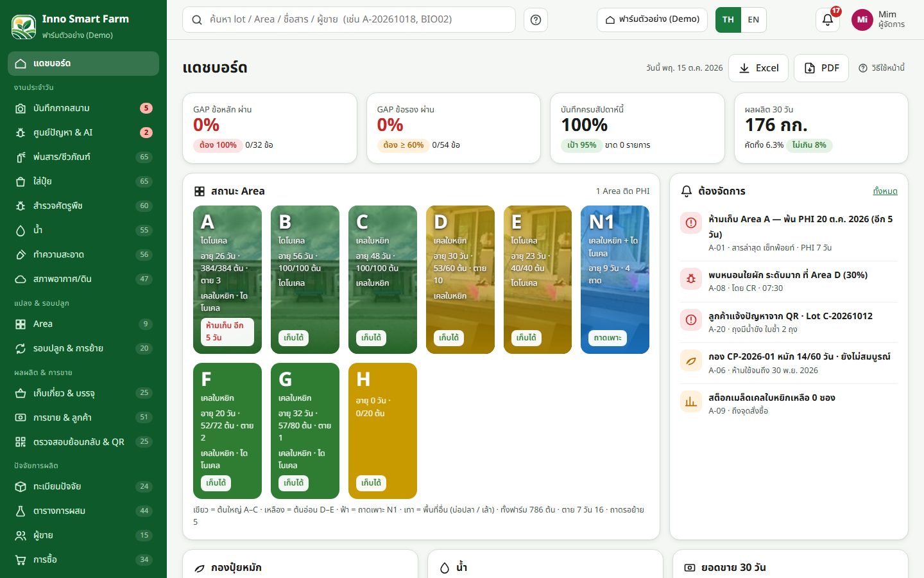Image resolution: width=924 pixels, height=578 pixels.
Task: Click the QR icon for ตรวจสอบย้อนกลับ & QR
Action: (x=21, y=442)
